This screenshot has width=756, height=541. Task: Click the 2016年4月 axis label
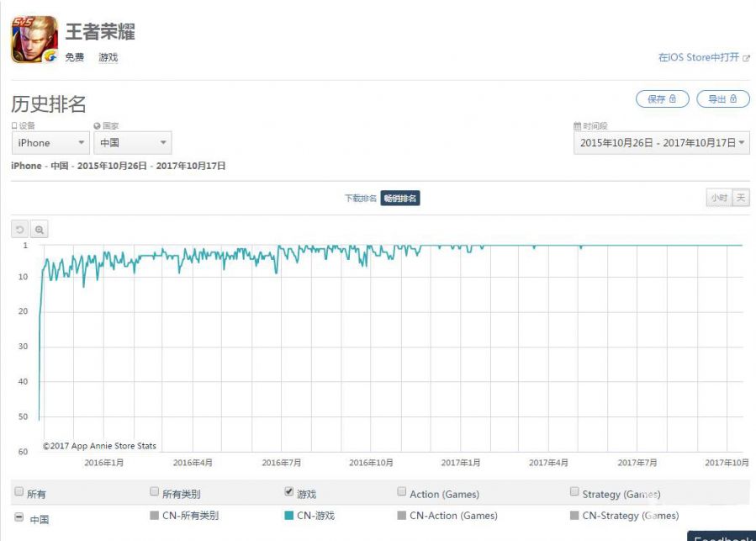point(193,463)
